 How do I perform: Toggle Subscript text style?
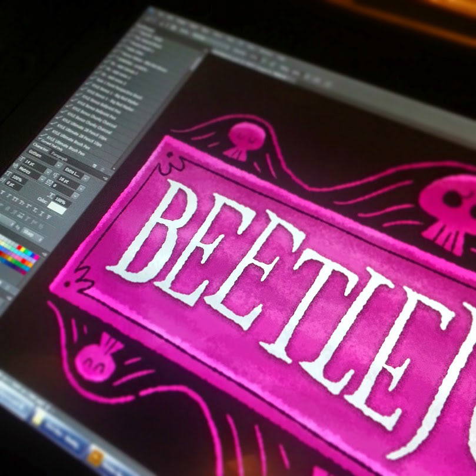pyautogui.click(x=35, y=210)
